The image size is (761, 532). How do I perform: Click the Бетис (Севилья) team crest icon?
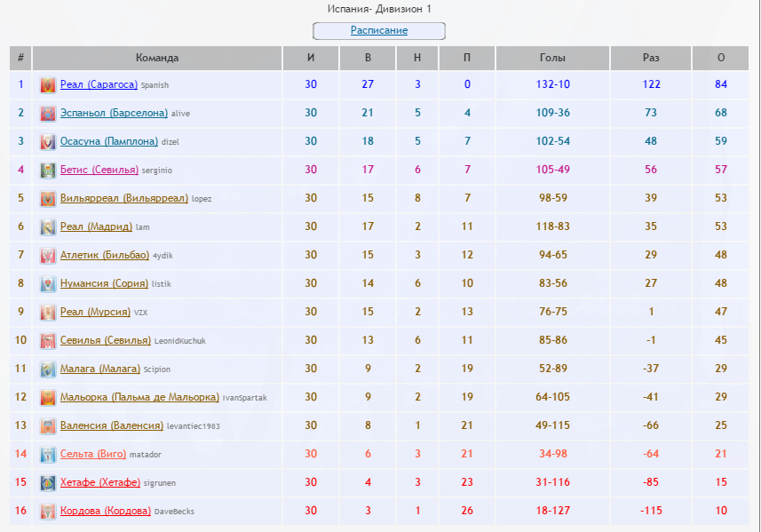coord(48,171)
